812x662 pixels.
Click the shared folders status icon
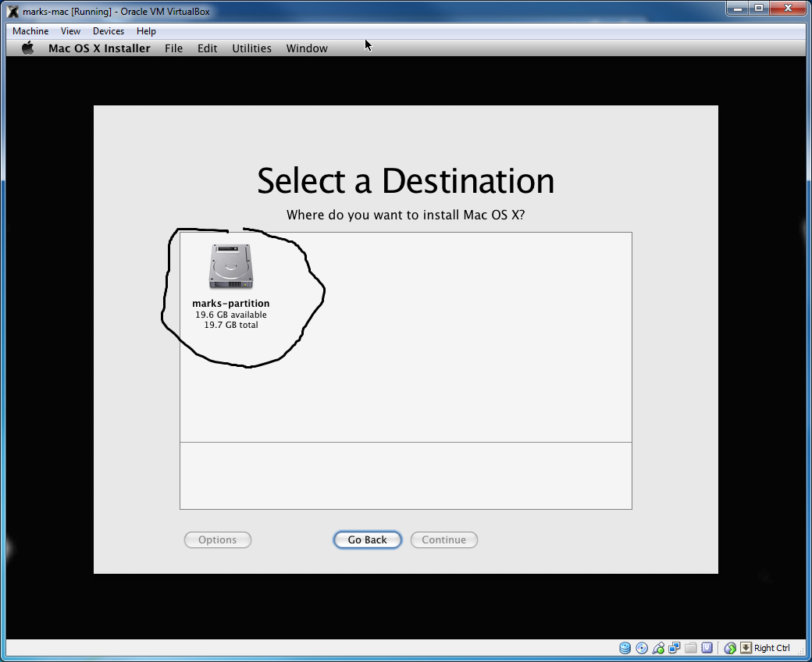point(691,648)
